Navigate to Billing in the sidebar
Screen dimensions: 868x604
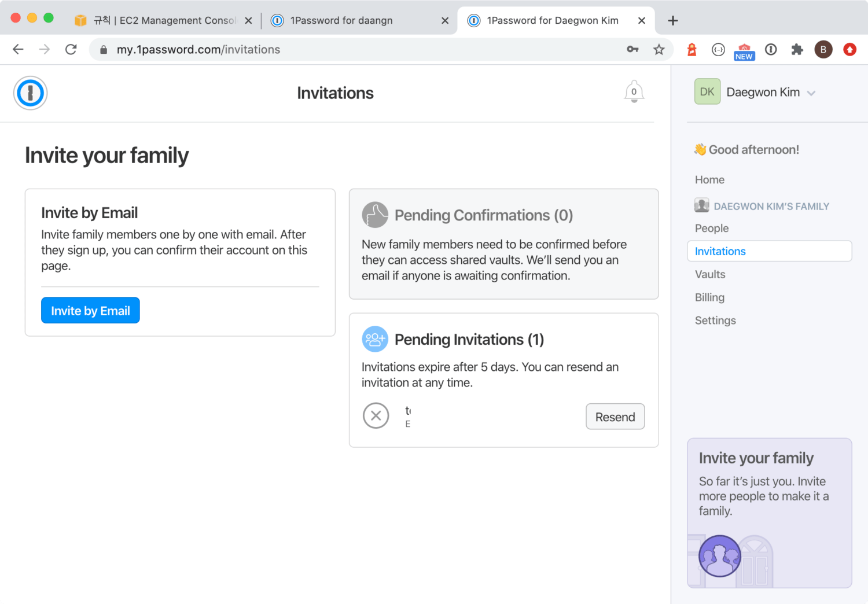click(x=709, y=297)
